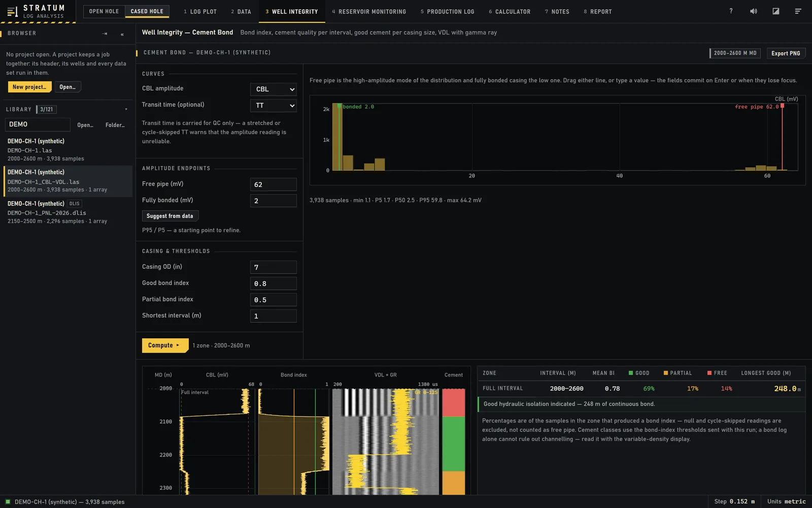The image size is (812, 508).
Task: Click the Casing OD (in) field
Action: coord(274,267)
